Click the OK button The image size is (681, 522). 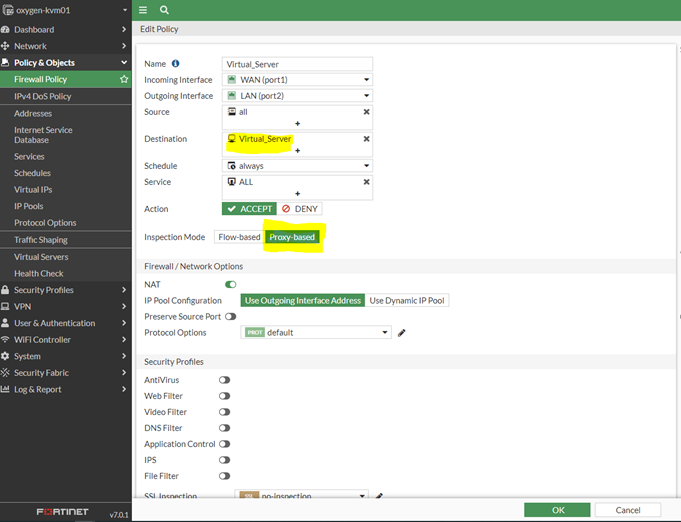557,510
